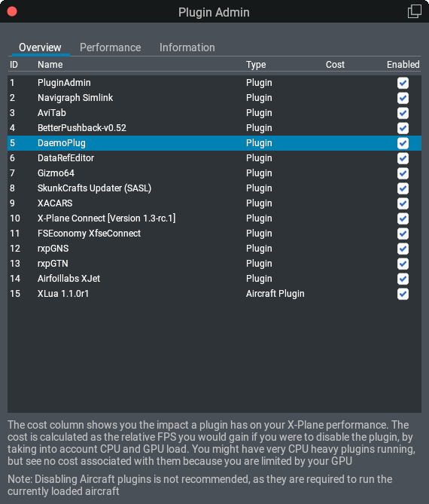This screenshot has height=504, width=429.
Task: Select rxpGTN plugin row
Action: point(214,264)
